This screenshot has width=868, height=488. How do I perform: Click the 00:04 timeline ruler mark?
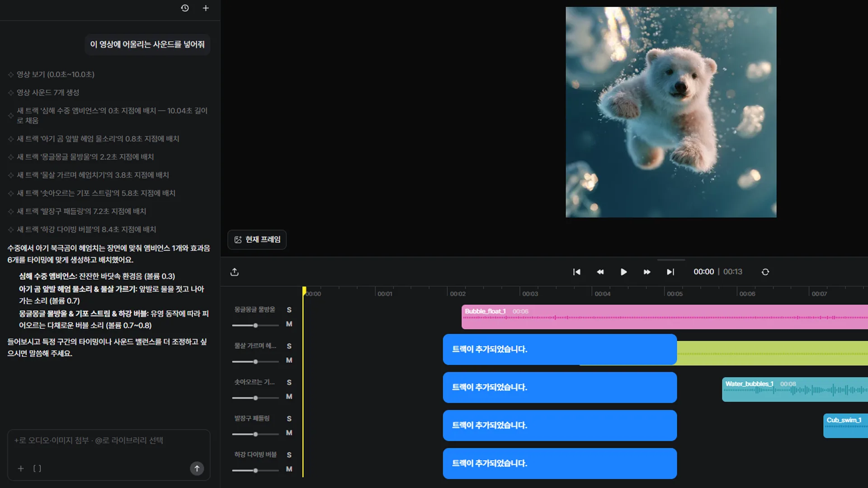click(x=602, y=294)
